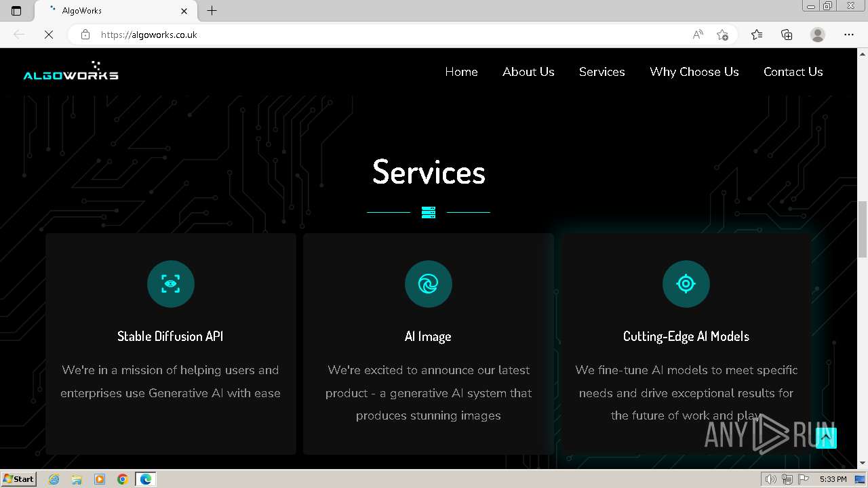This screenshot has height=488, width=868.
Task: Open Action Center flag icon
Action: [x=804, y=479]
